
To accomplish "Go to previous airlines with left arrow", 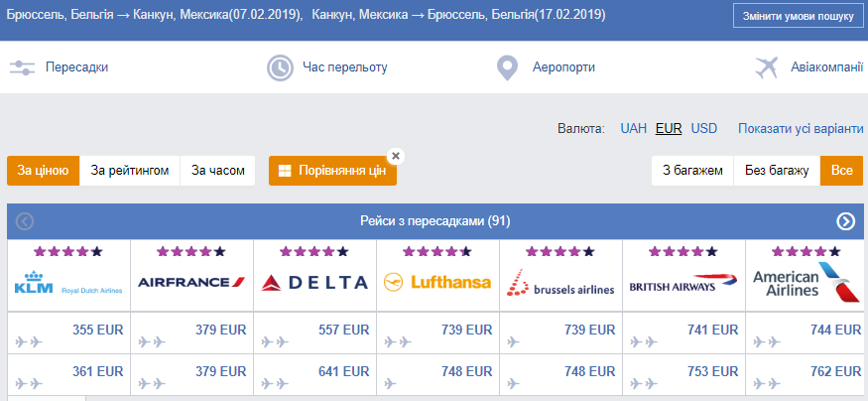I will point(25,221).
